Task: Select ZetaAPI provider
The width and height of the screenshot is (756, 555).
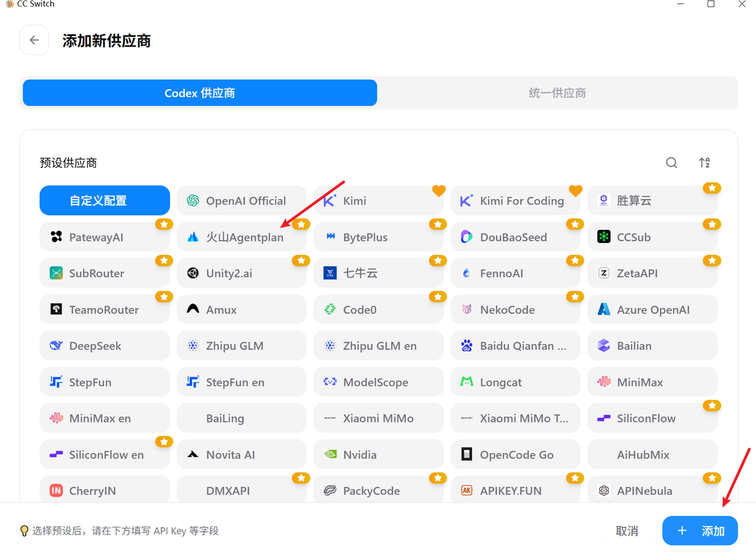Action: pyautogui.click(x=652, y=273)
